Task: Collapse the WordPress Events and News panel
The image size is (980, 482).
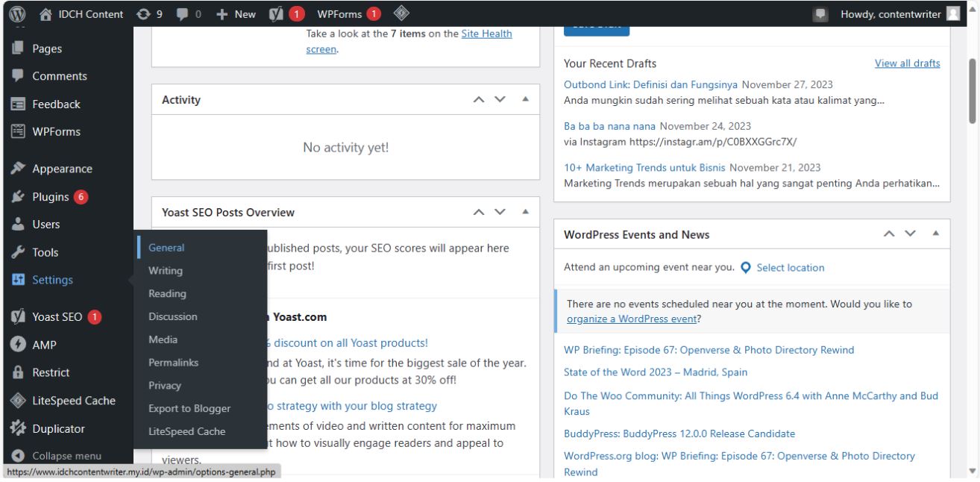Action: pyautogui.click(x=935, y=234)
